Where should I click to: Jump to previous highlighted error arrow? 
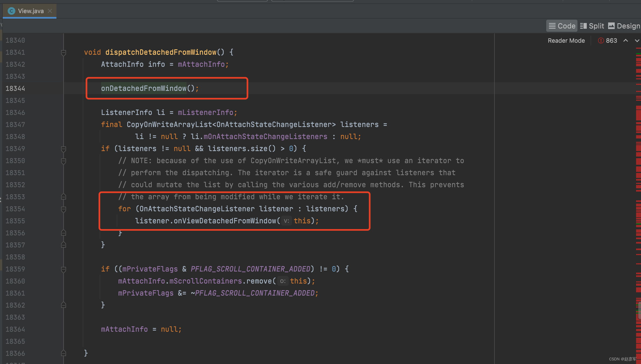[626, 41]
